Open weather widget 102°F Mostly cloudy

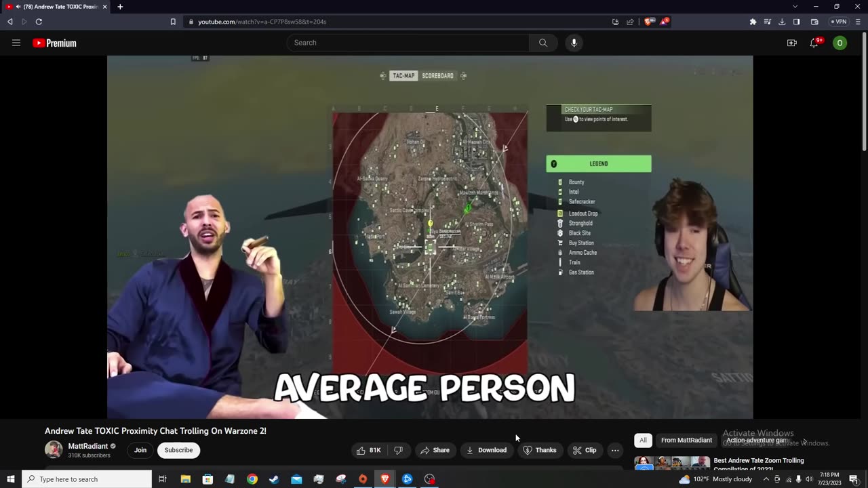tap(715, 479)
